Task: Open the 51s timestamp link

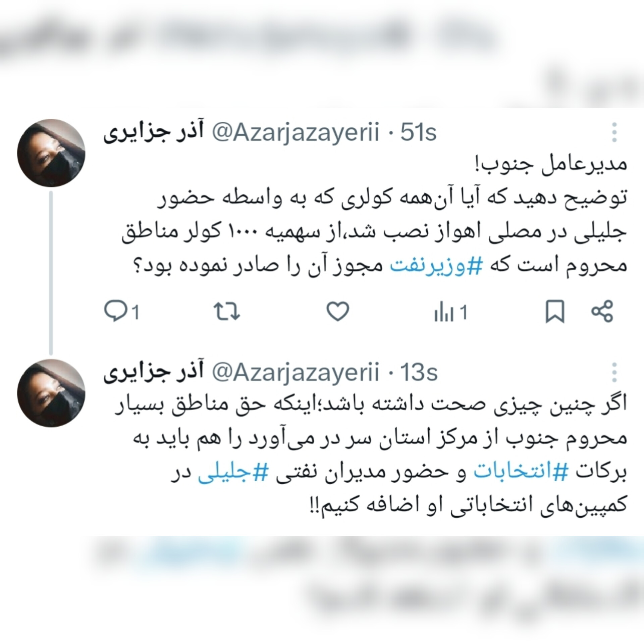Action: pos(419,132)
